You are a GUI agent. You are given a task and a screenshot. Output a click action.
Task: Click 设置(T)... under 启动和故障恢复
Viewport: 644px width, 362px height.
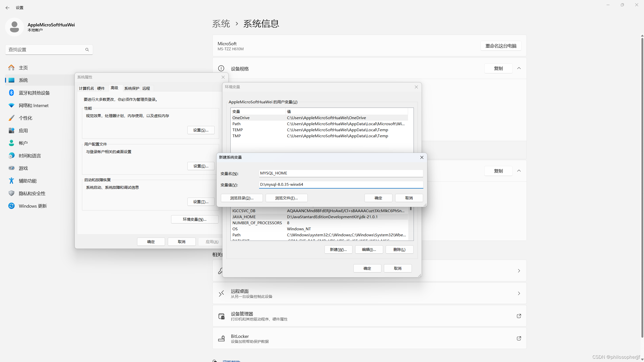click(x=201, y=202)
